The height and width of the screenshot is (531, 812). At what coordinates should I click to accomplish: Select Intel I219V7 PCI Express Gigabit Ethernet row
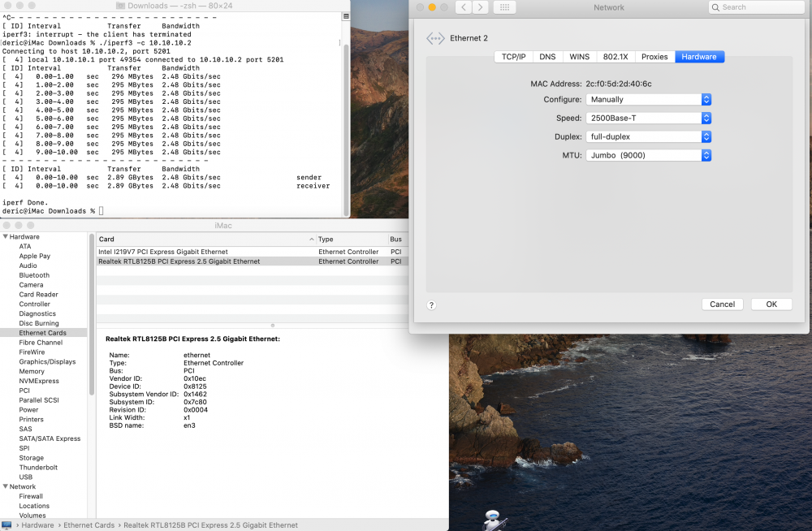click(x=253, y=252)
